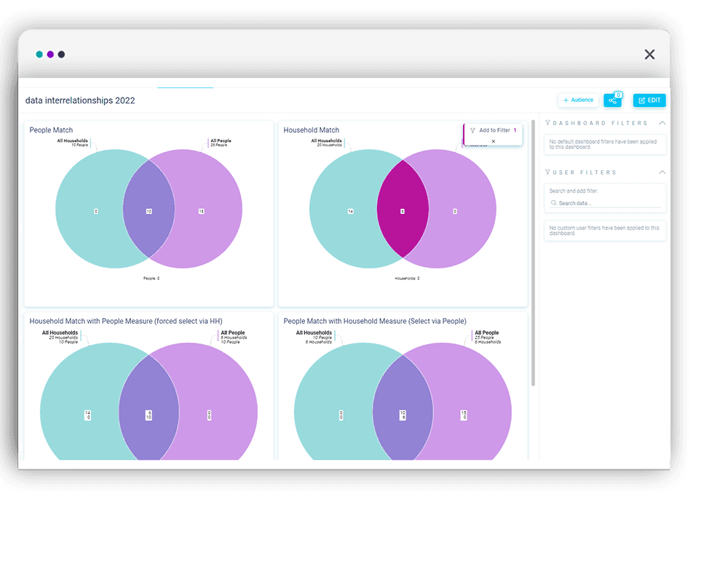728x566 pixels.
Task: Click All Households legend in Household Match
Action: [x=326, y=141]
